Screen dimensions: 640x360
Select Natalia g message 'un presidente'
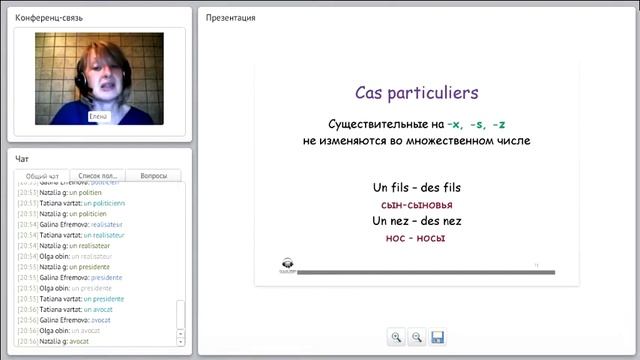pos(64,267)
